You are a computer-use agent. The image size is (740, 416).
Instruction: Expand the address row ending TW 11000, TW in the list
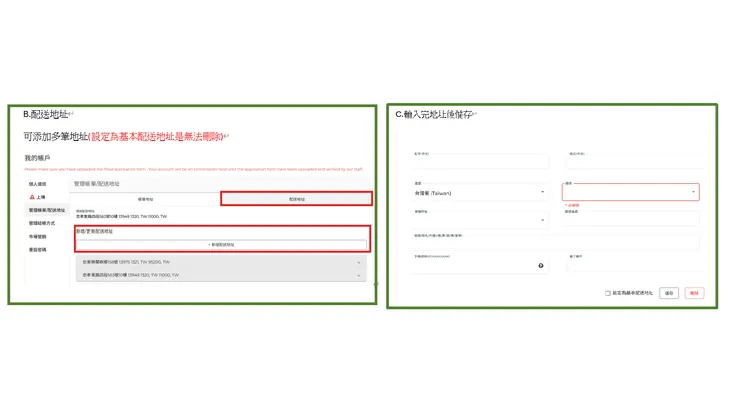[x=221, y=275]
